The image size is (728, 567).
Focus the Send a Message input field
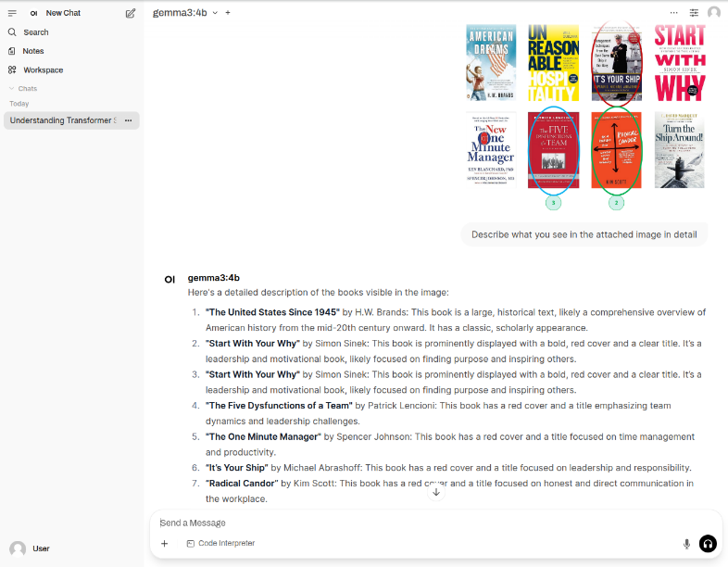417,523
